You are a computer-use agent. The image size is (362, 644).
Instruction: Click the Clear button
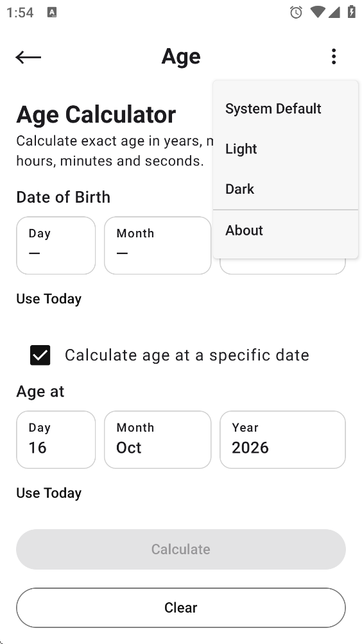click(x=181, y=608)
